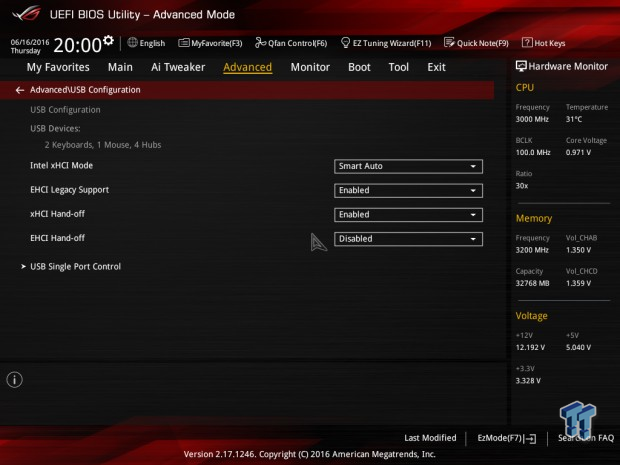
Task: Select the Intel xHCI Mode label
Action: [x=61, y=165]
